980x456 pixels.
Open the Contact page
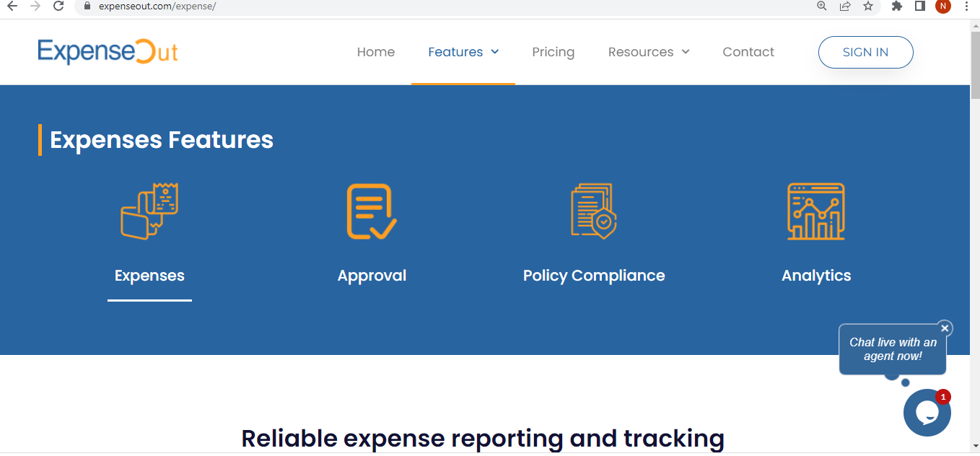(x=748, y=52)
